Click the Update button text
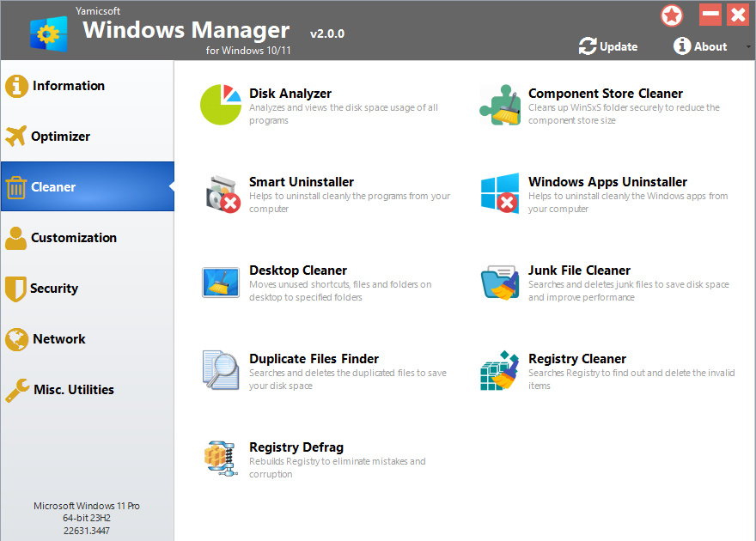Screen dimensions: 756x541 (618, 46)
